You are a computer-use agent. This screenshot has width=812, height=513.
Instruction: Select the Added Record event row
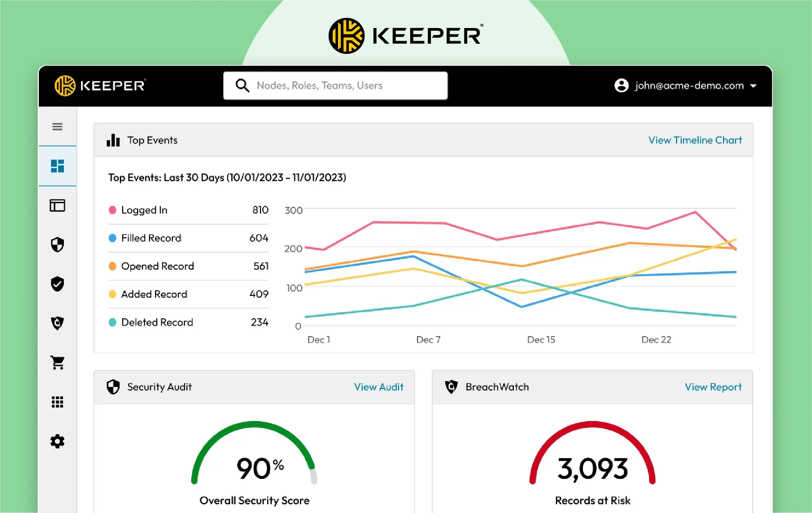[x=188, y=294]
